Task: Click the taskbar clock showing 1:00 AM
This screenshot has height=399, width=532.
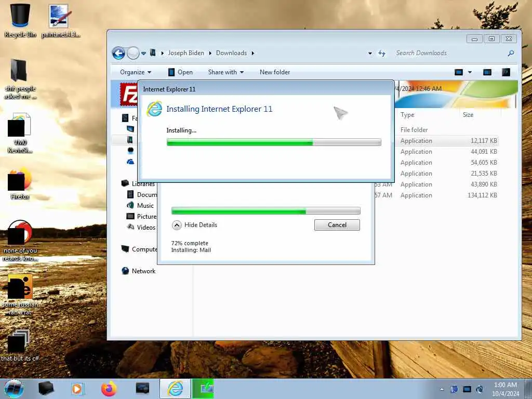Action: (506, 389)
